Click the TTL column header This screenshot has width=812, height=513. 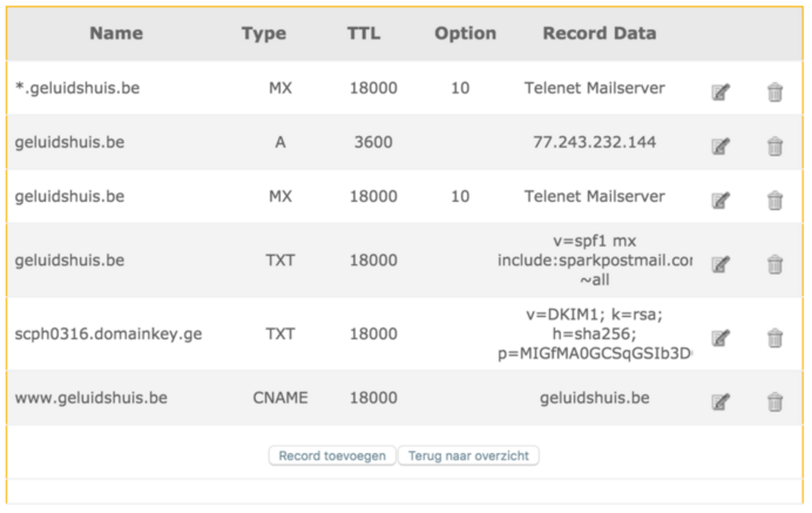pos(364,33)
